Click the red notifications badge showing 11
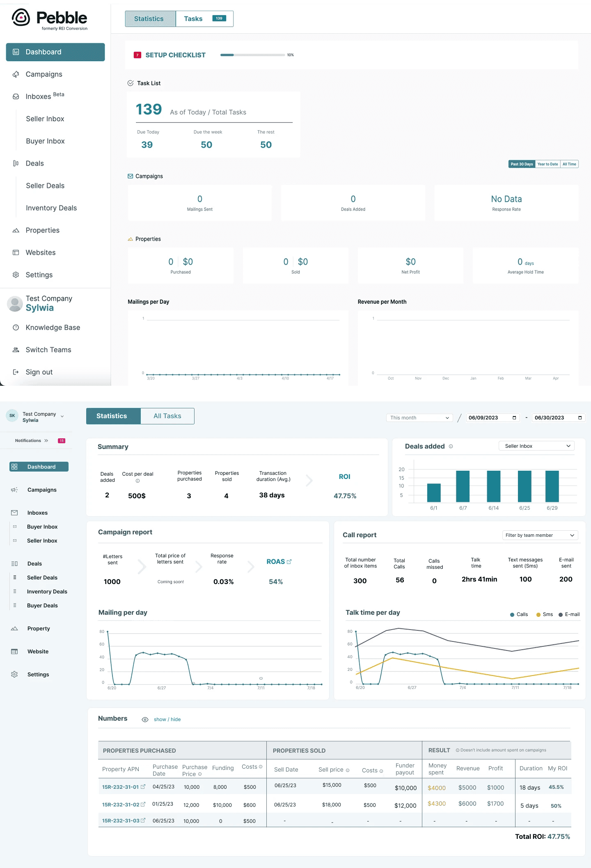Viewport: 591px width, 868px height. click(x=62, y=441)
